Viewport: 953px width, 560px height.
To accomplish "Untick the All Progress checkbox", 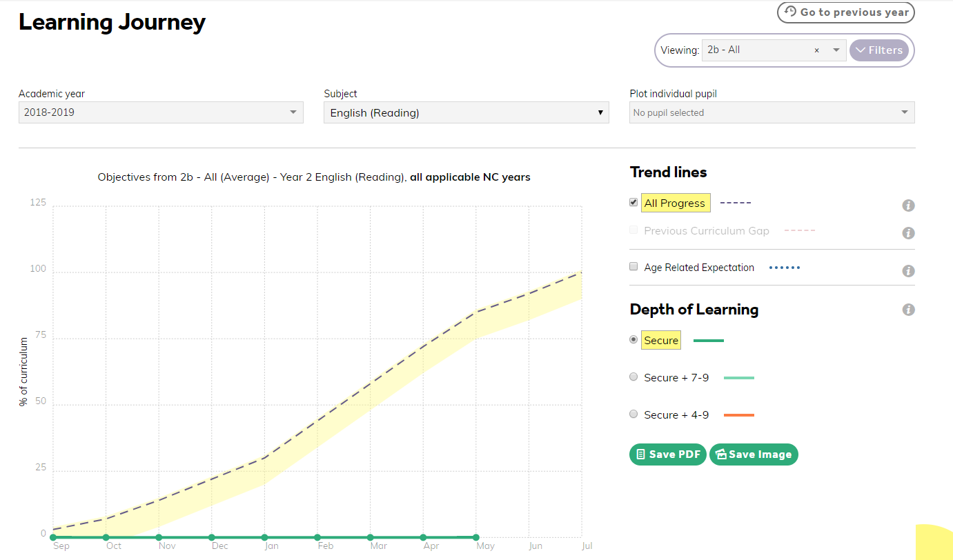I will (633, 202).
